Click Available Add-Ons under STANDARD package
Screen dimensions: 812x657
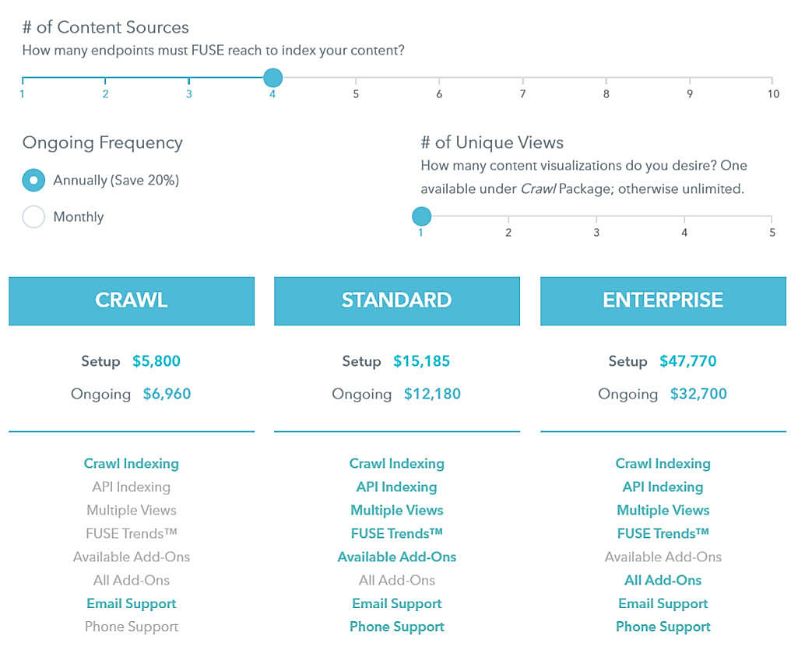pyautogui.click(x=397, y=557)
